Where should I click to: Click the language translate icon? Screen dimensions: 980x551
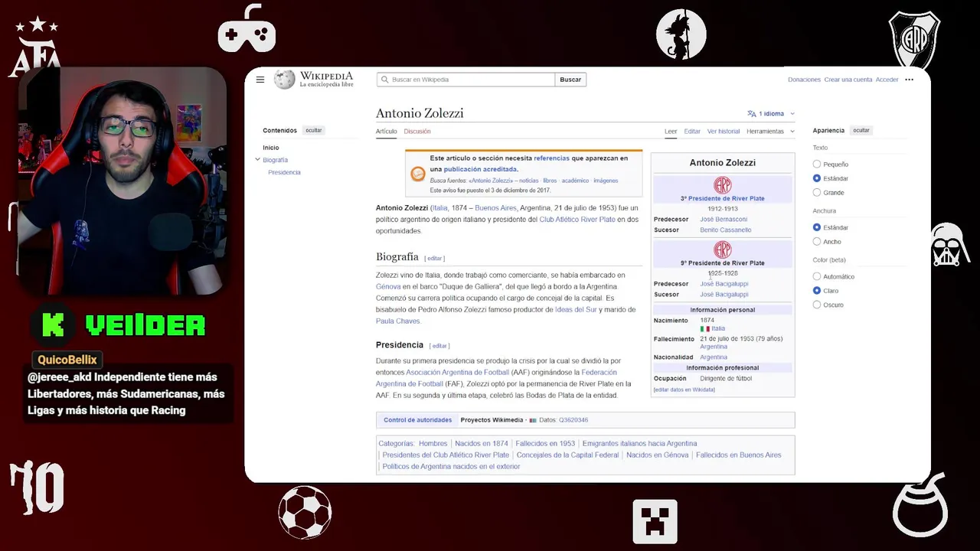tap(752, 113)
